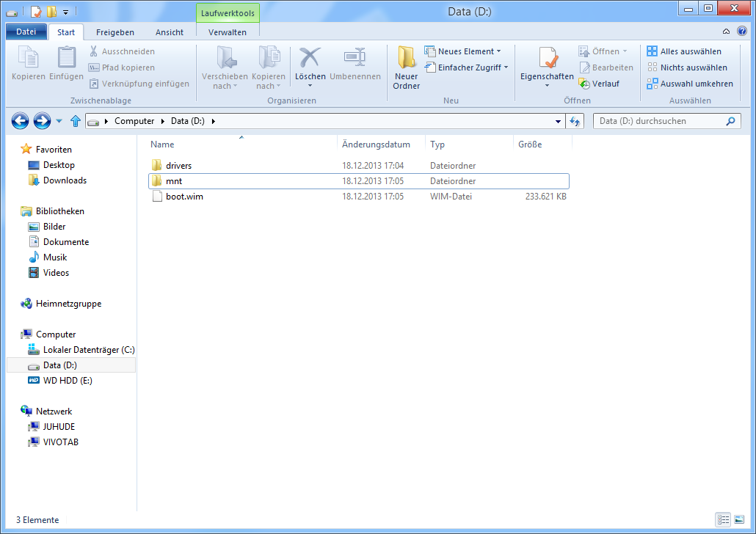Click the Forward navigation arrow
756x534 pixels.
[x=42, y=121]
